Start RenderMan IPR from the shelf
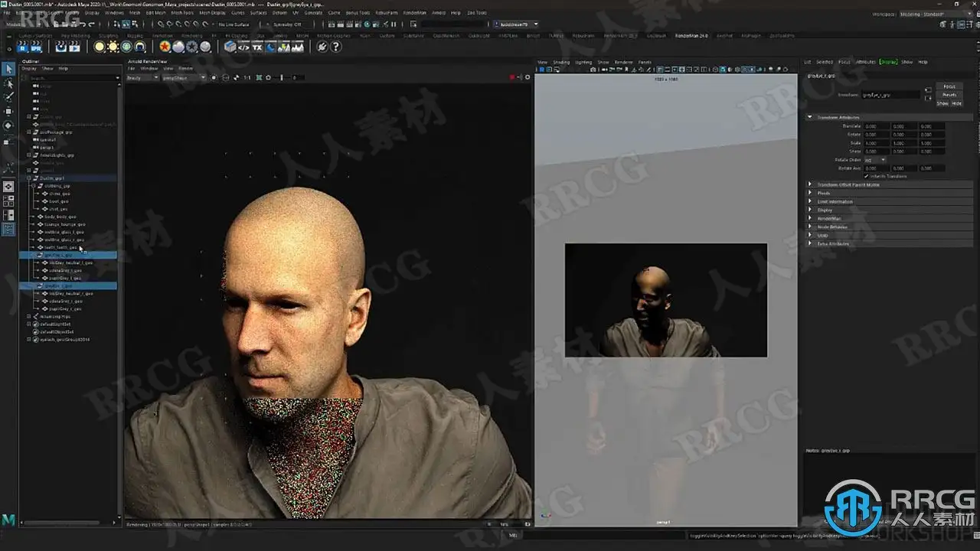980x551 pixels. click(36, 47)
